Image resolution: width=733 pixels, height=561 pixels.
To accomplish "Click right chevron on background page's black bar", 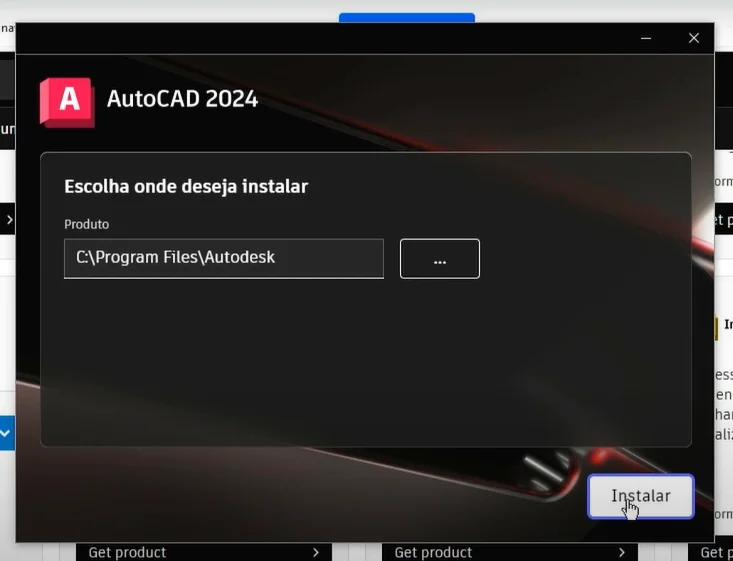I will tap(9, 219).
